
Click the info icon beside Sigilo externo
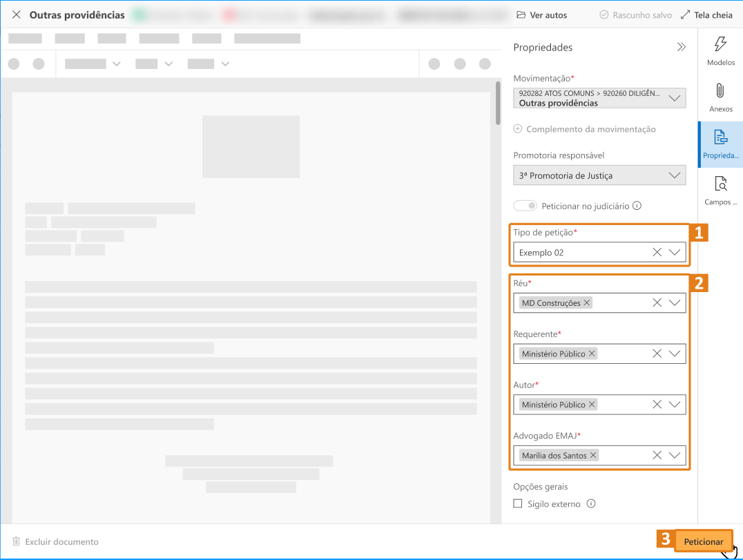[x=591, y=504]
